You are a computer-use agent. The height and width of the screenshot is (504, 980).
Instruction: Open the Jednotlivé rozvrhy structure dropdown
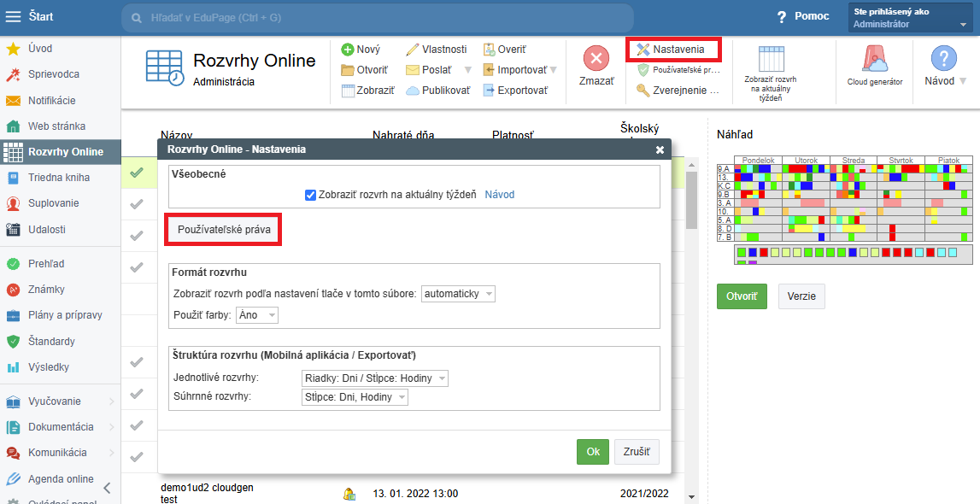[374, 378]
